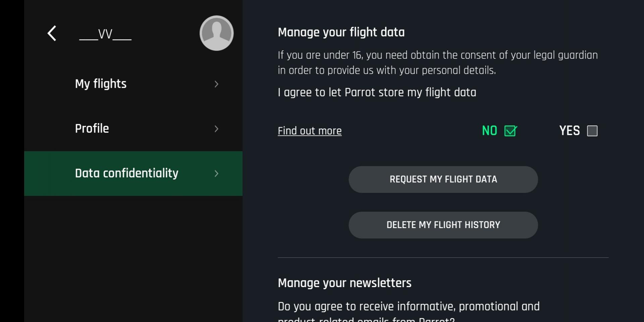Open the My flights section
This screenshot has height=322, width=644.
pos(133,84)
